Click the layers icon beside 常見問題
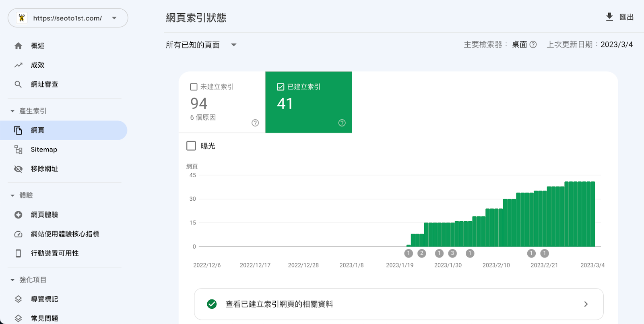644x324 pixels. coord(18,318)
